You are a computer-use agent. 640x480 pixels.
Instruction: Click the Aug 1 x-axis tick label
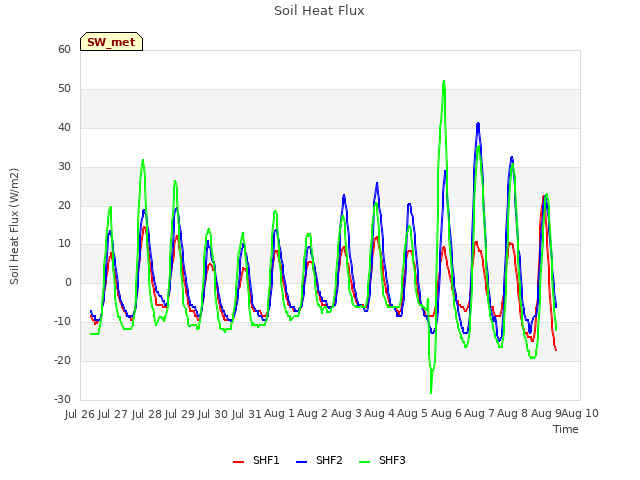279,413
